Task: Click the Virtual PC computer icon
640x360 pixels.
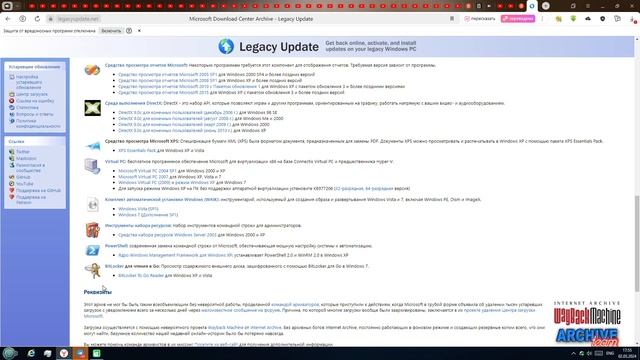Action: [92, 167]
